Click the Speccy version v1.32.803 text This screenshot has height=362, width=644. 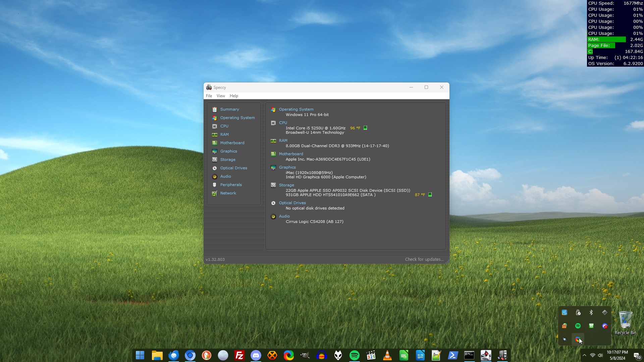215,259
